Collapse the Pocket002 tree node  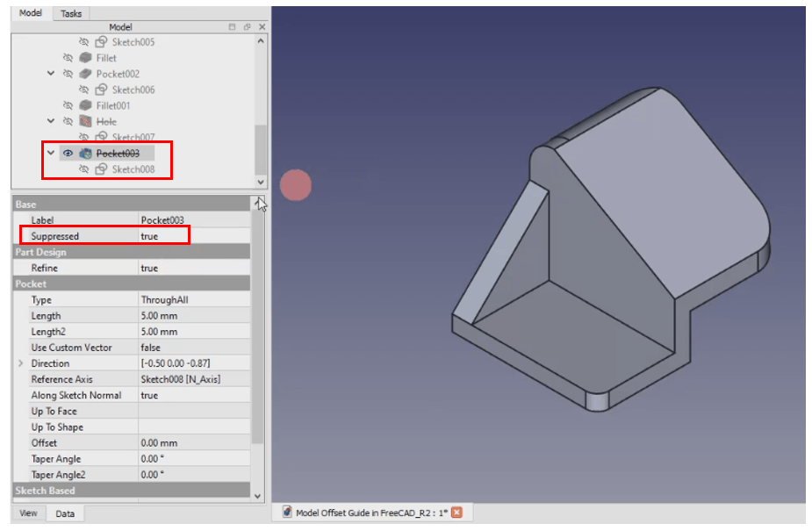coord(51,74)
